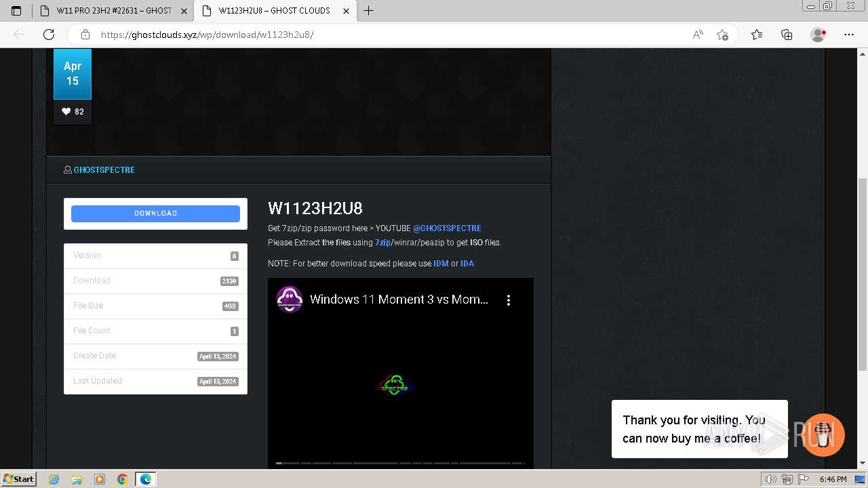The width and height of the screenshot is (868, 488).
Task: Open the media player taskbar icon
Action: 100,479
